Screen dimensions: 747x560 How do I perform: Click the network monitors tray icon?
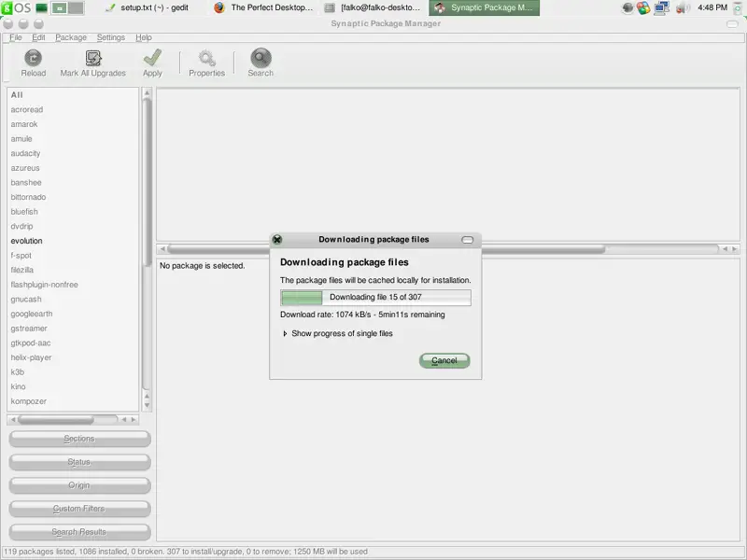pos(662,7)
